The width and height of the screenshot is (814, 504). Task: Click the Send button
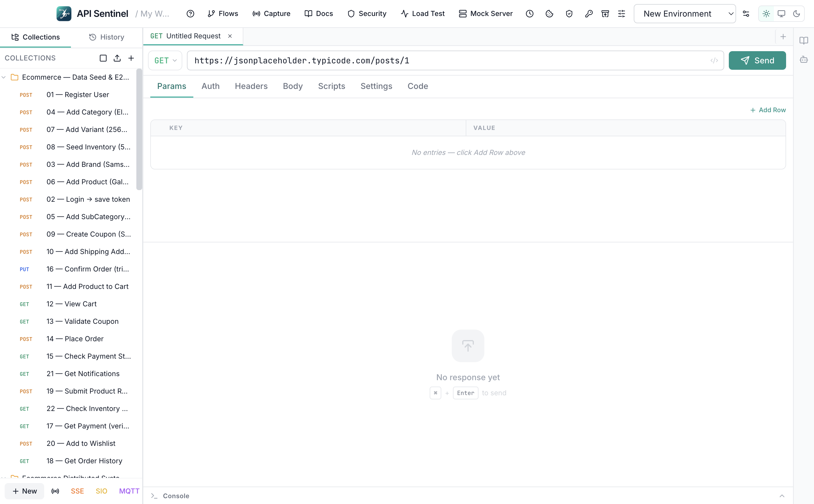757,60
